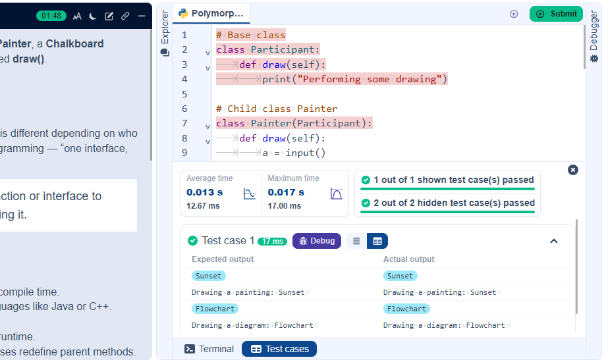Image resolution: width=606 pixels, height=364 pixels.
Task: Click the copy link icon
Action: coord(125,16)
